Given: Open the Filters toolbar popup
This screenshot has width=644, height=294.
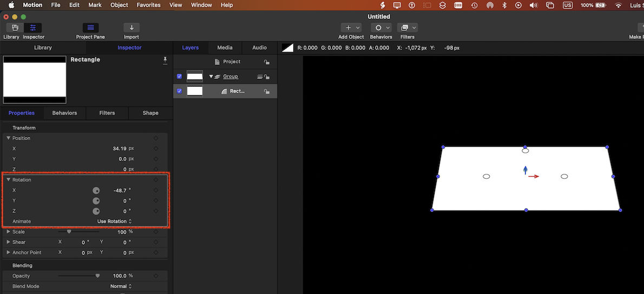Looking at the screenshot, I should [408, 28].
